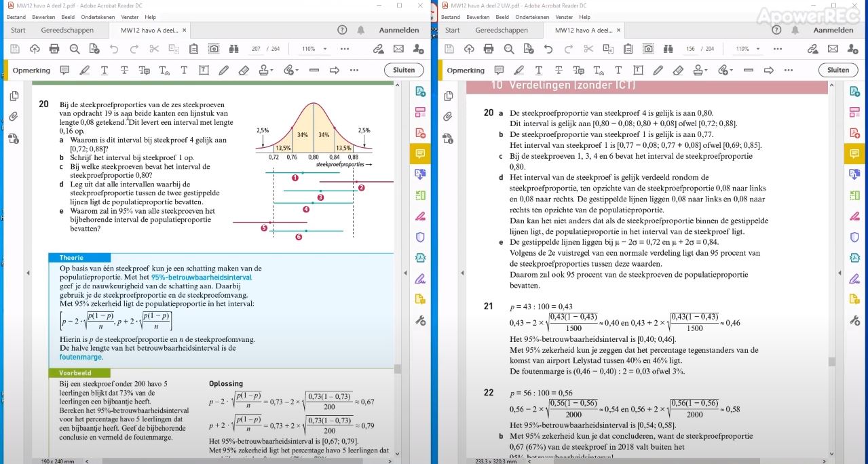Select the highlight text tool in left window
Viewport: 868px width, 464px height.
tap(84, 70)
